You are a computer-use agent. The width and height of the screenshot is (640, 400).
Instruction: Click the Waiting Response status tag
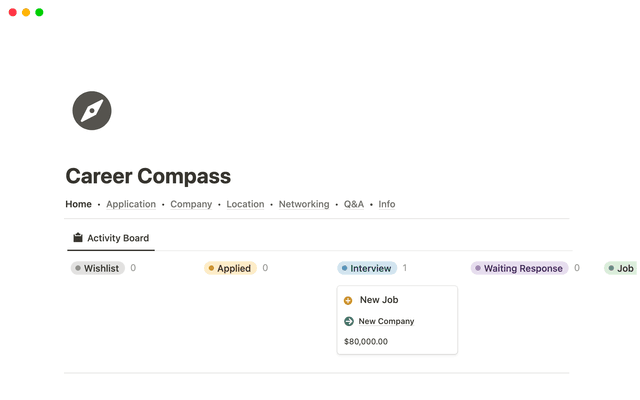point(519,268)
